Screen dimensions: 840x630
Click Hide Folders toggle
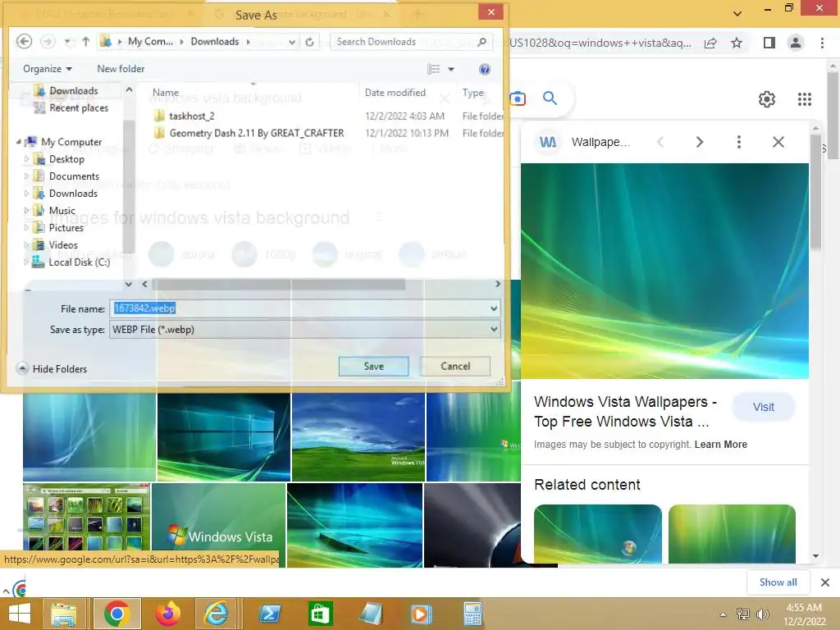(x=52, y=368)
